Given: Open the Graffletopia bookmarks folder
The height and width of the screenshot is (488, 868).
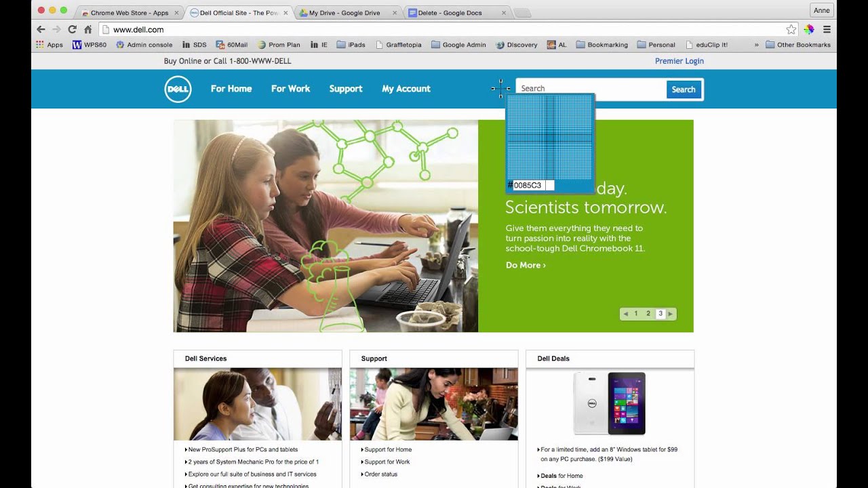Looking at the screenshot, I should point(398,45).
